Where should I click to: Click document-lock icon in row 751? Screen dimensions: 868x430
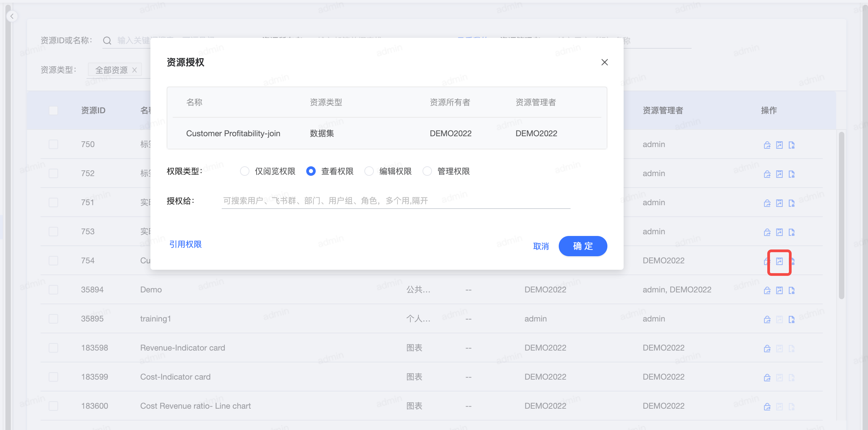pyautogui.click(x=791, y=203)
